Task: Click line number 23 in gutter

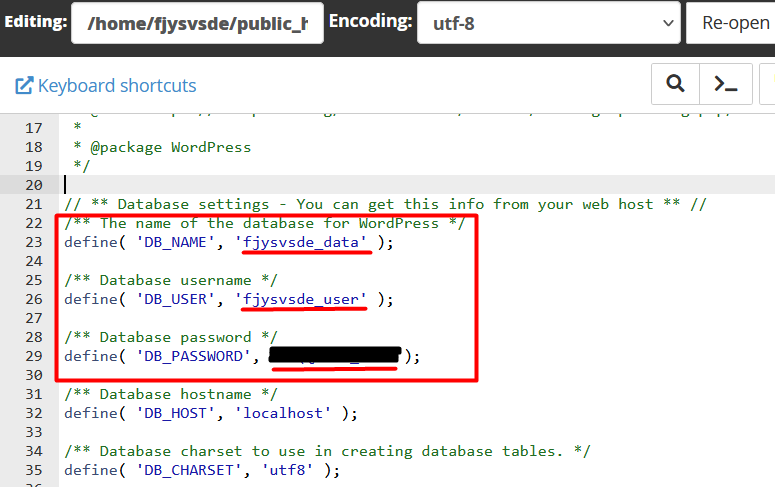Action: point(34,242)
